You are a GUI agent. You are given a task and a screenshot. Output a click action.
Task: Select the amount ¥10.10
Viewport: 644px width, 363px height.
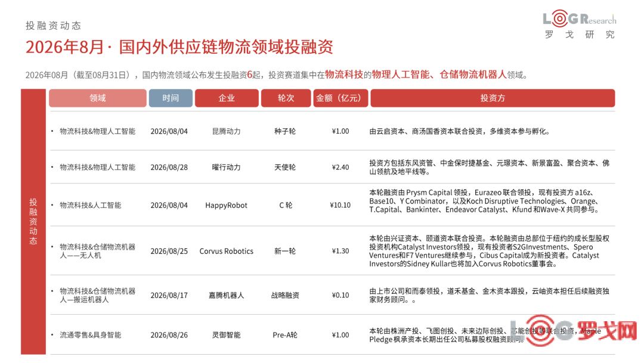click(340, 205)
